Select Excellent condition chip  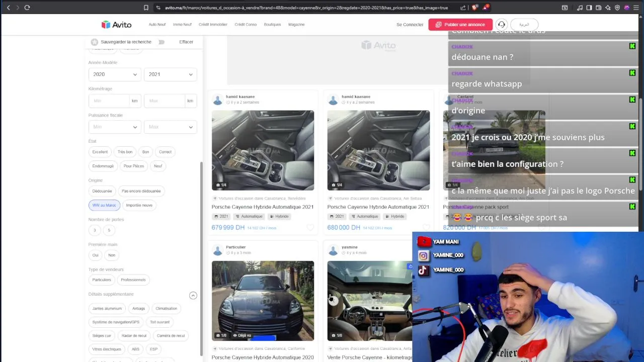click(x=100, y=152)
